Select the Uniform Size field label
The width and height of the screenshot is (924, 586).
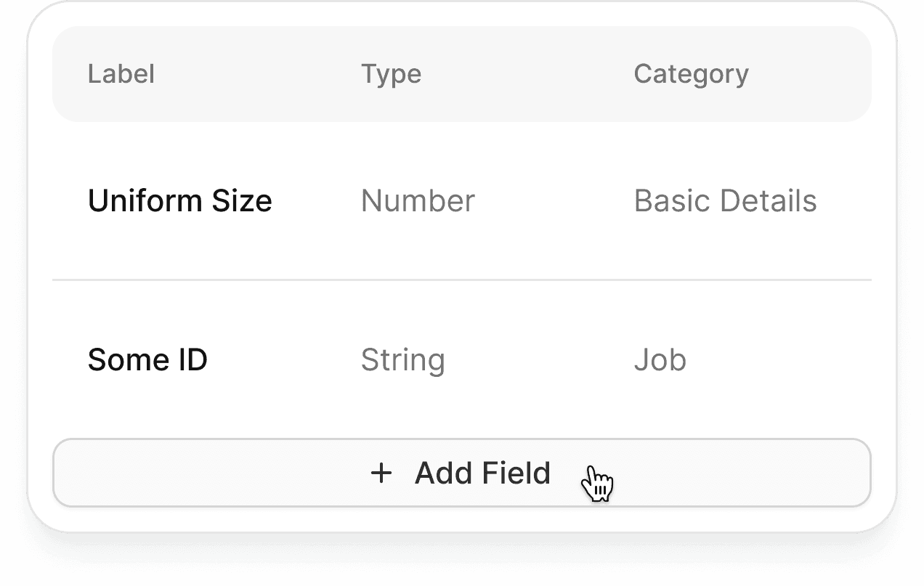179,201
